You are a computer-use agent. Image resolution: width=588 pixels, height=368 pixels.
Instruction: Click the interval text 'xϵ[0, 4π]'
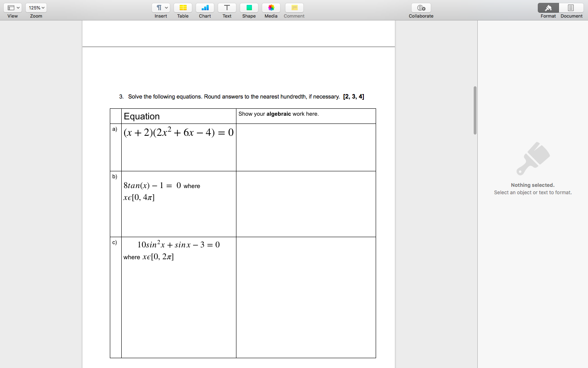point(139,197)
